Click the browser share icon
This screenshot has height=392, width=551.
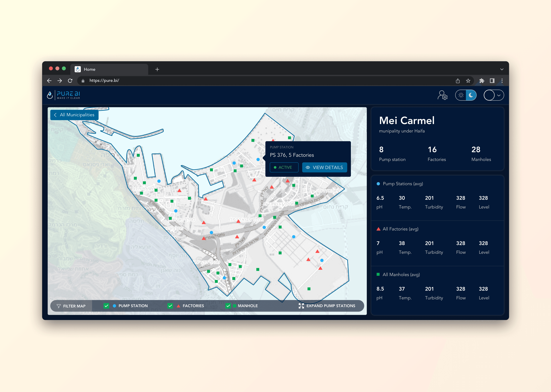458,81
